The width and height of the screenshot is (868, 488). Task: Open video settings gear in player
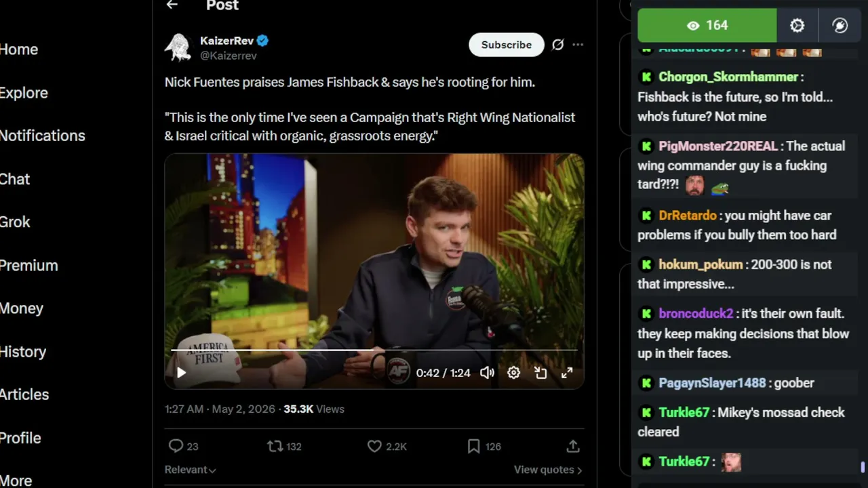514,373
